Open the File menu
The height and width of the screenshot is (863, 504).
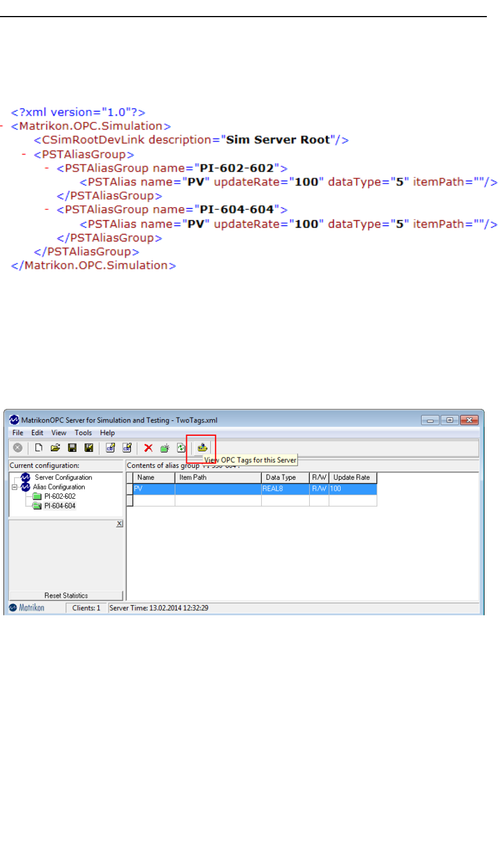click(x=18, y=433)
